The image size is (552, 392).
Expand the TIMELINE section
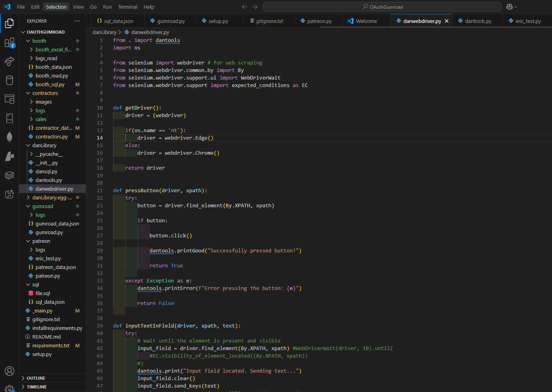52,387
